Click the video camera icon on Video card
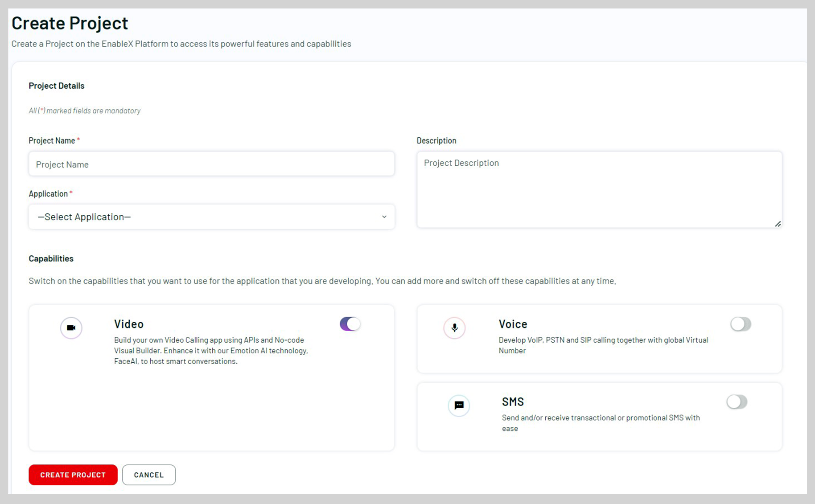This screenshot has height=504, width=815. point(71,328)
